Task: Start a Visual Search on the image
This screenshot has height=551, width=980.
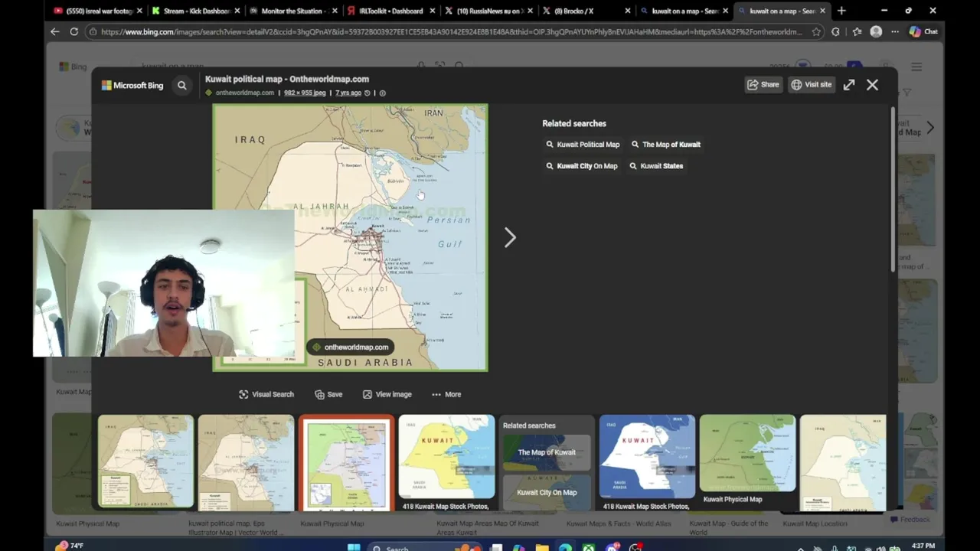Action: click(266, 394)
